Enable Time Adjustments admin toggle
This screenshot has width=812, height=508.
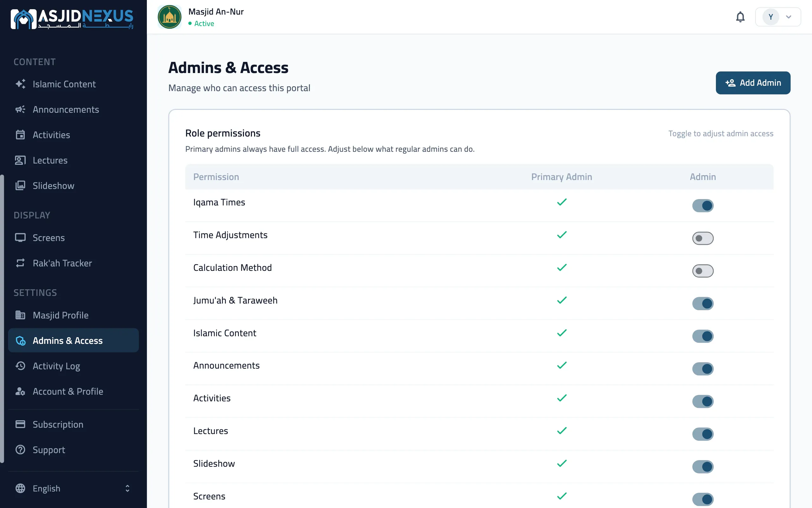(x=703, y=238)
